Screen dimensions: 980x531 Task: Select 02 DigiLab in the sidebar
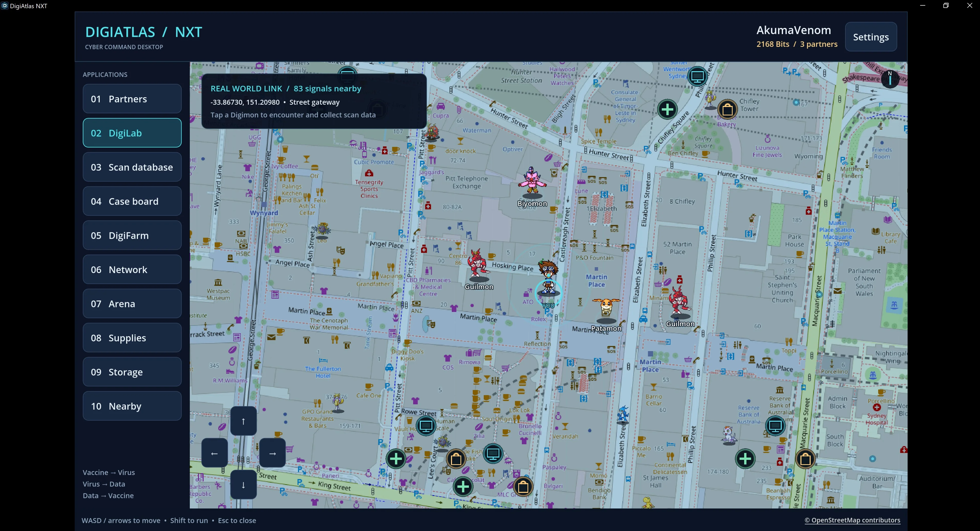coord(132,133)
